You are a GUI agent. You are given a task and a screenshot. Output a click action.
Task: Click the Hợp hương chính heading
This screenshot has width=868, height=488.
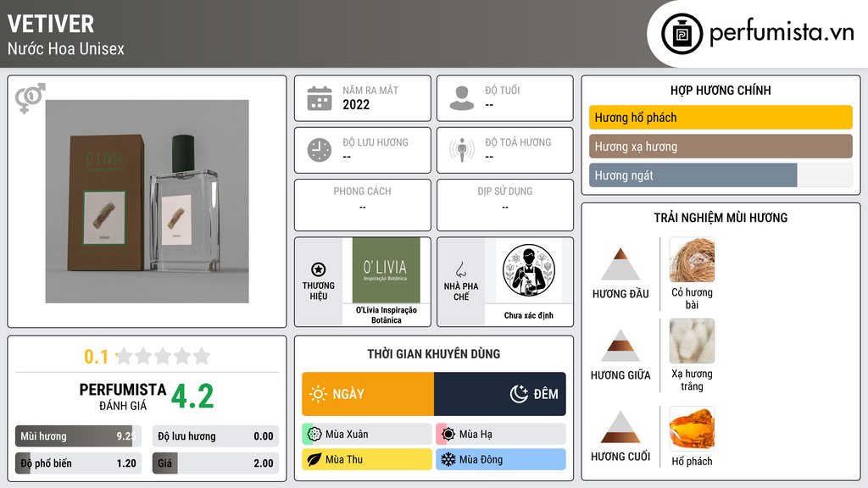click(x=721, y=90)
